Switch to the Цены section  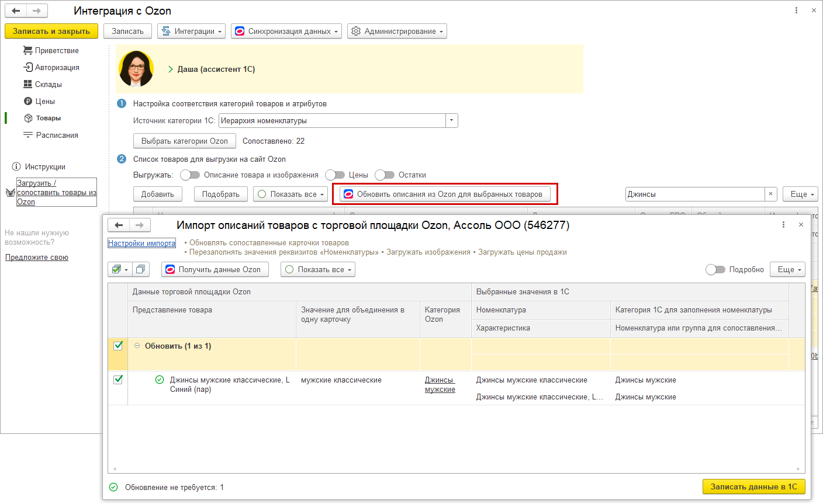click(39, 101)
